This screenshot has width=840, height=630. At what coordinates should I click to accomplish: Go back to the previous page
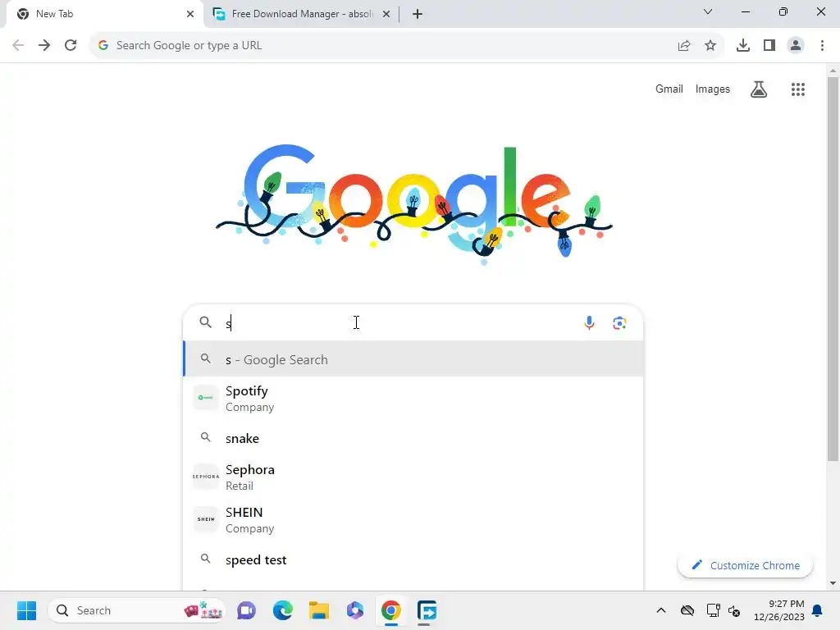18,45
